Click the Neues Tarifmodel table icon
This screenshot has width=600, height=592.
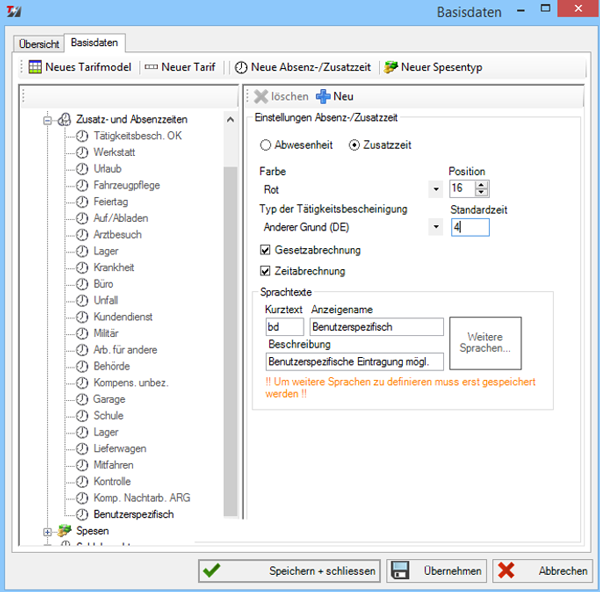[x=35, y=67]
